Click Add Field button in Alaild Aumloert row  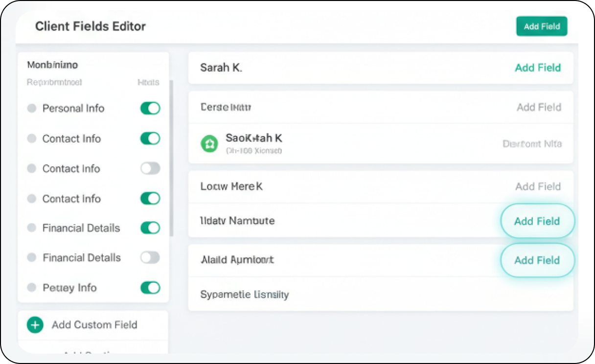(x=537, y=260)
